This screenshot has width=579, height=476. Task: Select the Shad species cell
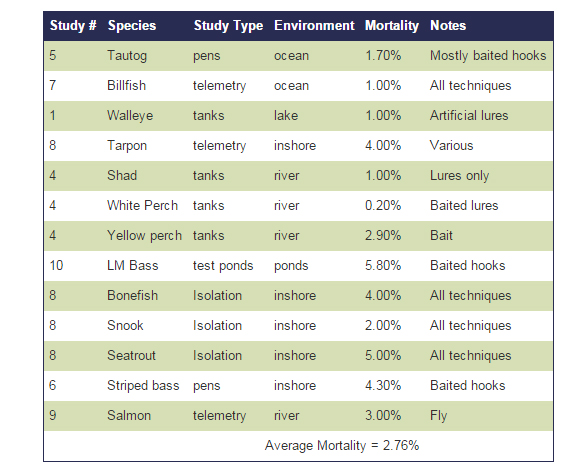122,175
